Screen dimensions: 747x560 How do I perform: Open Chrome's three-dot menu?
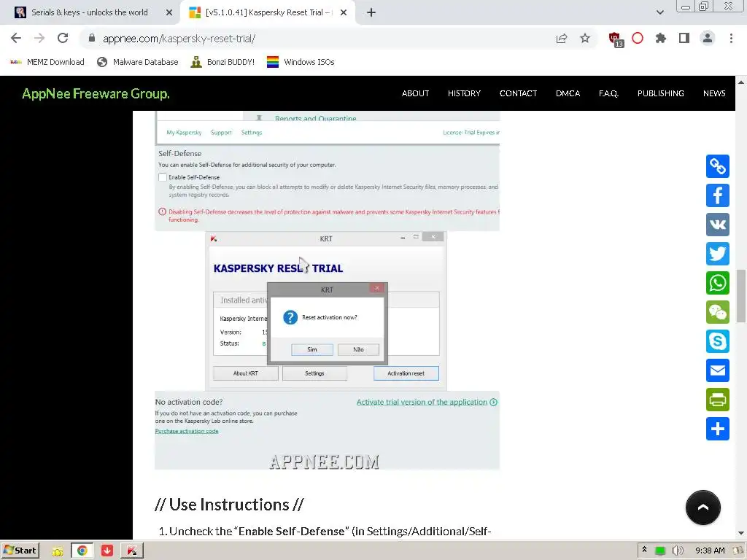(731, 38)
